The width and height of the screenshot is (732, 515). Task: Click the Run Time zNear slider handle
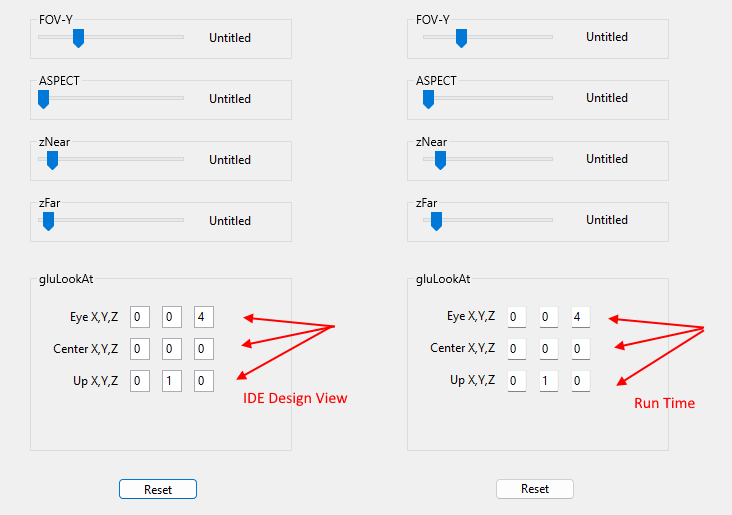(x=440, y=160)
